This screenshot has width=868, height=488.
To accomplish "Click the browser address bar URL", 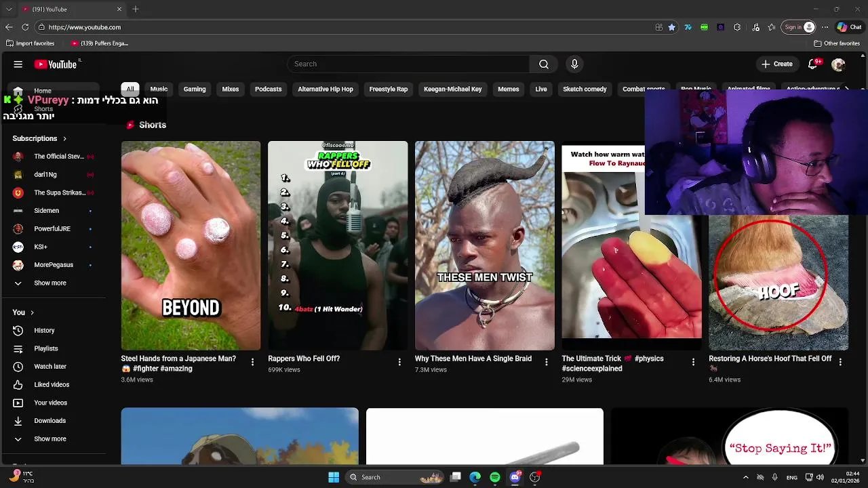I will point(85,27).
